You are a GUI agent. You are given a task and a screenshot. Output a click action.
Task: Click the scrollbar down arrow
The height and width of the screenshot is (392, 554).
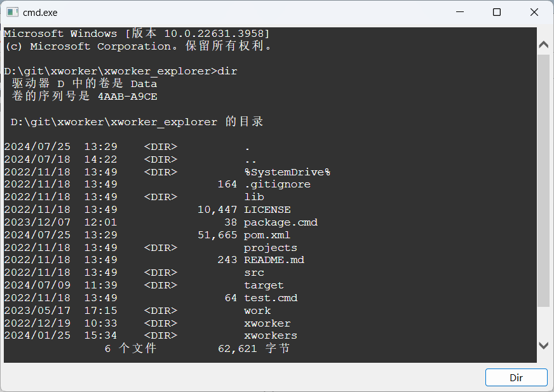(543, 346)
